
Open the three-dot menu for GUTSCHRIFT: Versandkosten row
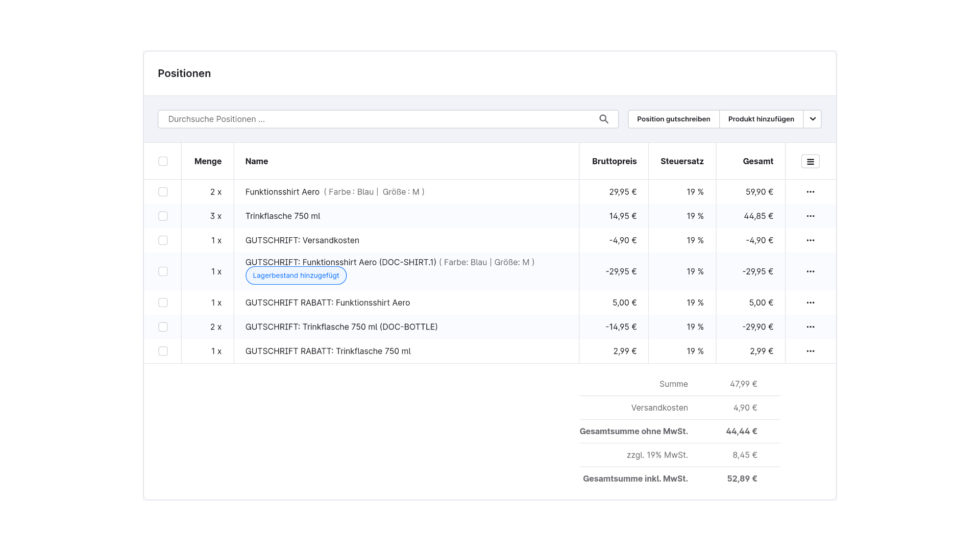pyautogui.click(x=811, y=240)
